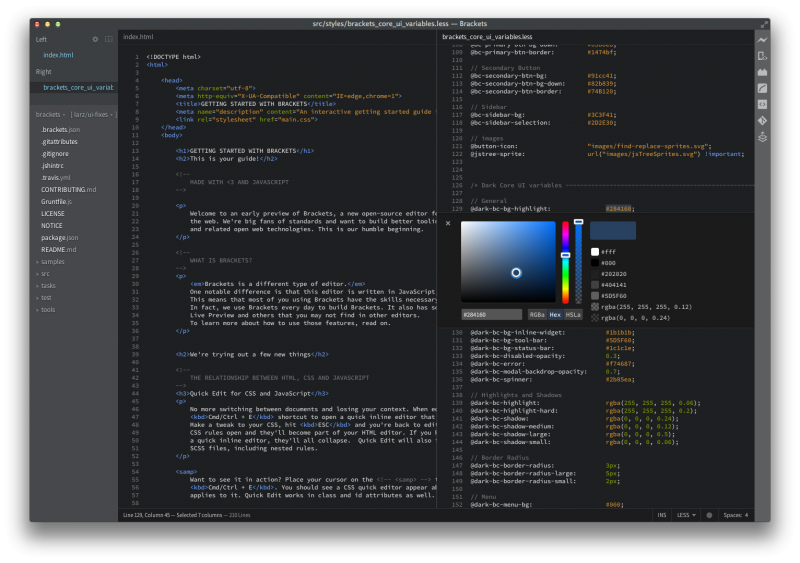800x563 pixels.
Task: Expand the tasks folder
Action: (x=48, y=286)
